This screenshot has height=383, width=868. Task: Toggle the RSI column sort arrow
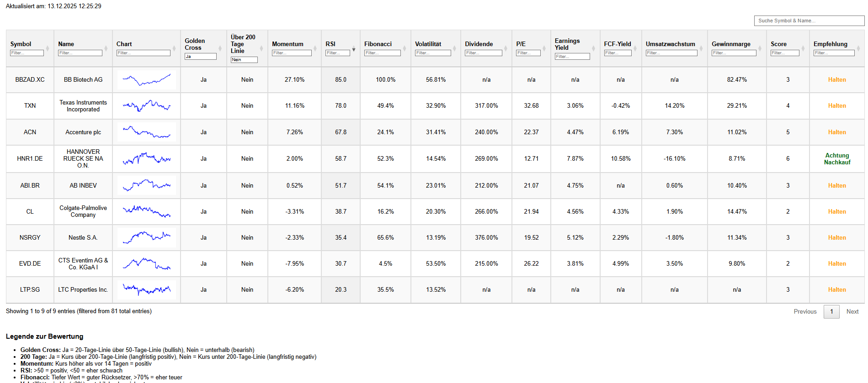[x=354, y=49]
